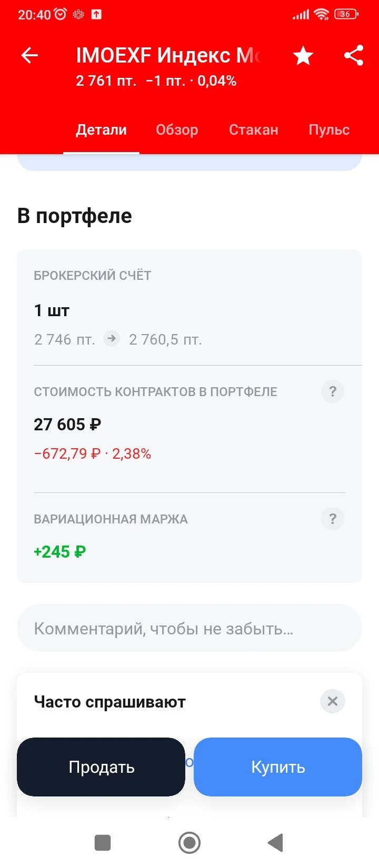Open the Брокерский счёт position row
Image resolution: width=379 pixels, height=868 pixels.
pos(189,308)
